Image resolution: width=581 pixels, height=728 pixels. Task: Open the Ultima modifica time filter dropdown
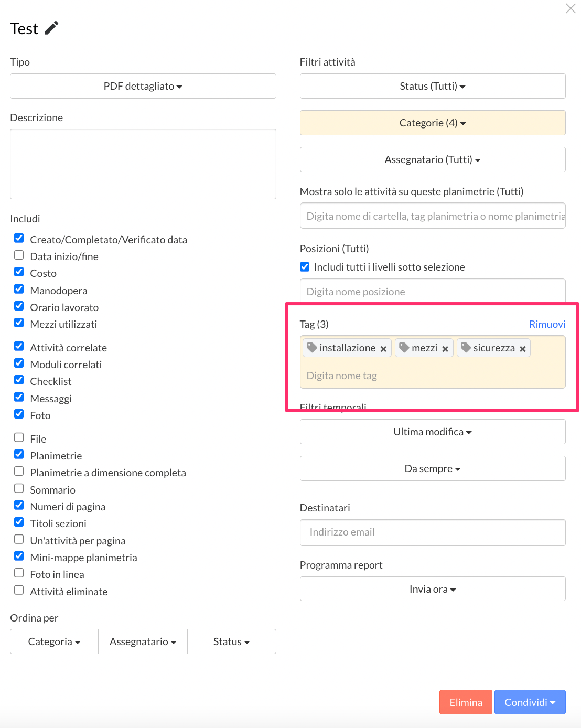(433, 432)
